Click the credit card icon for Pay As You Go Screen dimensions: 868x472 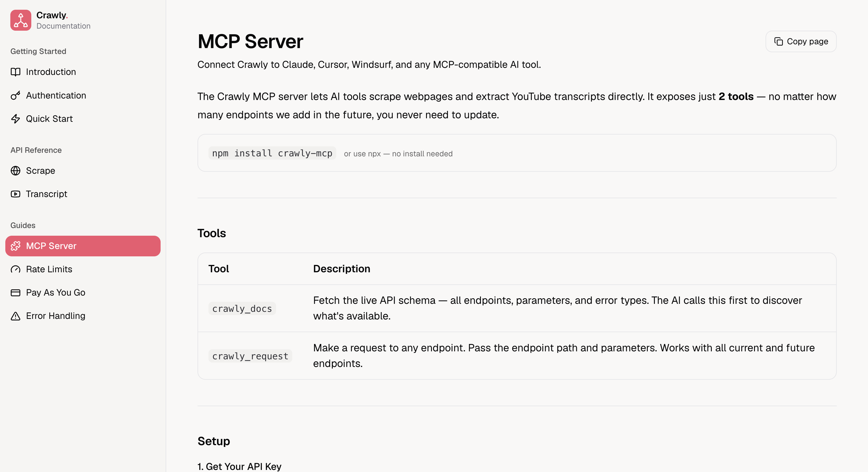click(x=15, y=293)
